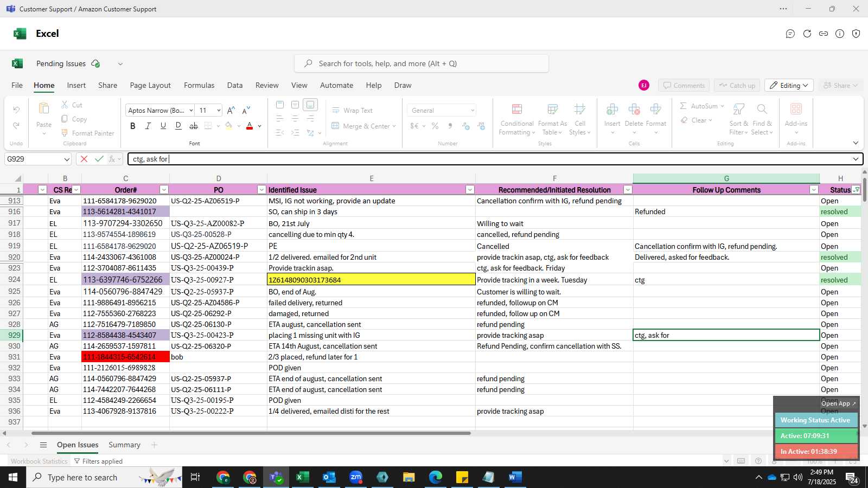This screenshot has height=488, width=868.
Task: Open the Formulas tab
Action: (x=199, y=85)
